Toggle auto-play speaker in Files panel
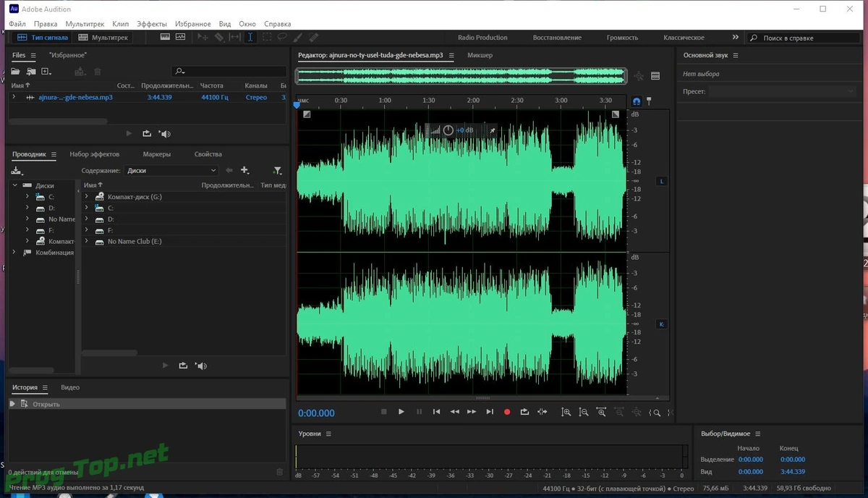The image size is (868, 498). pyautogui.click(x=165, y=133)
